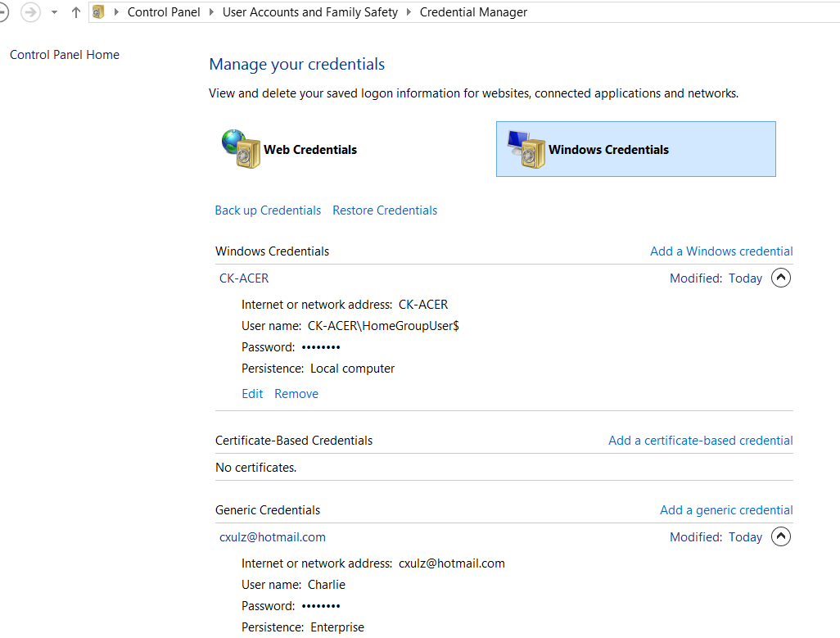This screenshot has height=638, width=840.
Task: Select the Windows Credentials tab
Action: click(608, 150)
